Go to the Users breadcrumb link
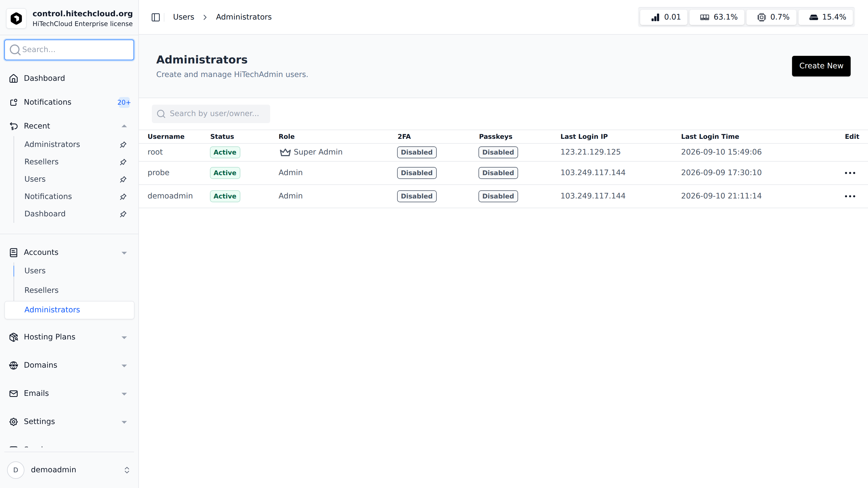Screen dimensions: 868x488 pos(183,17)
